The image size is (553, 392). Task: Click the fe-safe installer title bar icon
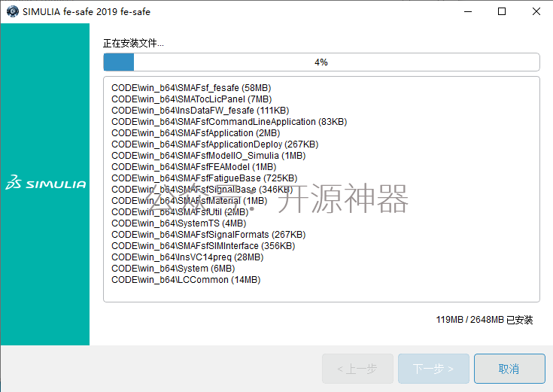pyautogui.click(x=13, y=11)
